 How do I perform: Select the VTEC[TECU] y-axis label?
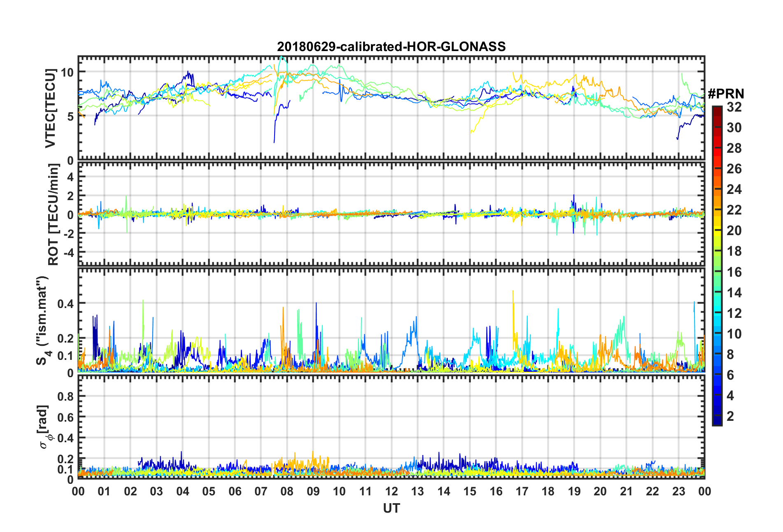pyautogui.click(x=50, y=108)
